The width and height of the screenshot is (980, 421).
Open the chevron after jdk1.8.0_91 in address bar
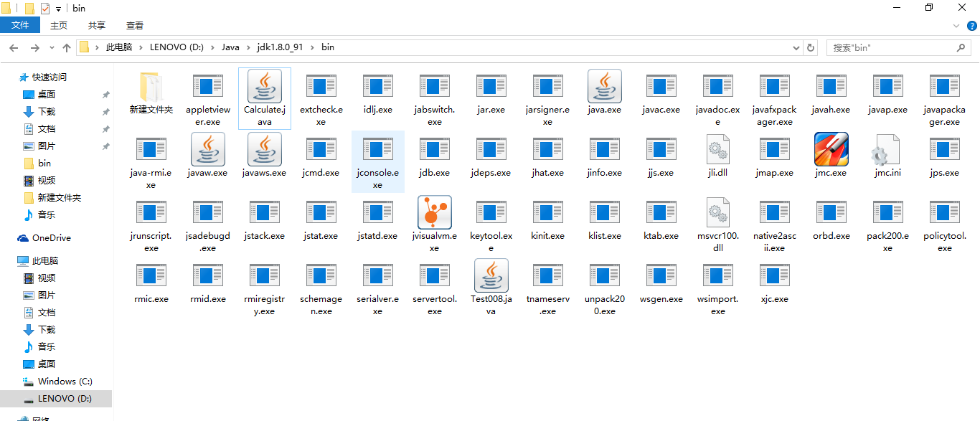click(312, 47)
